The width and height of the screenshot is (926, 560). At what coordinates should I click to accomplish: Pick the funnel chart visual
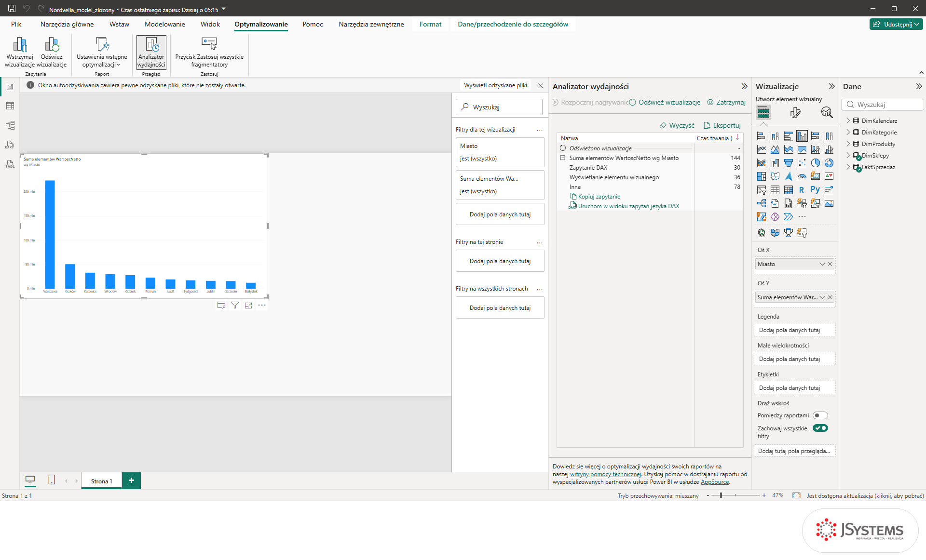(788, 163)
